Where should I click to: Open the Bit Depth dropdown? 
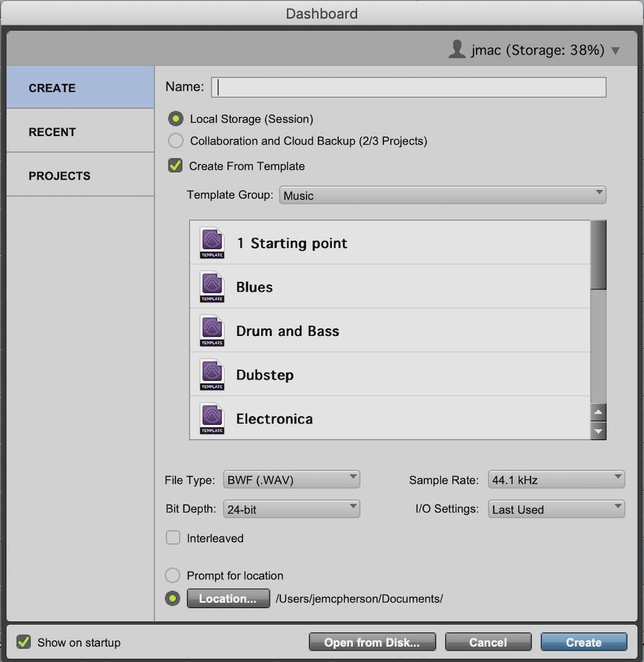(291, 509)
